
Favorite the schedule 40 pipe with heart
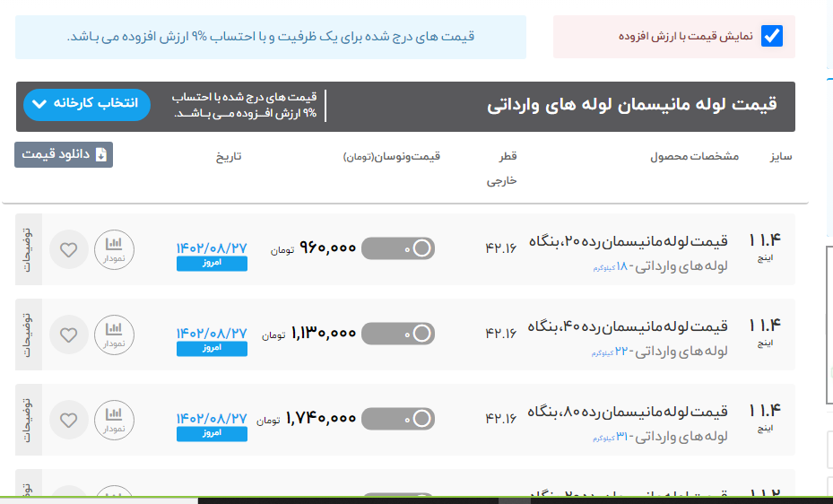(x=69, y=335)
